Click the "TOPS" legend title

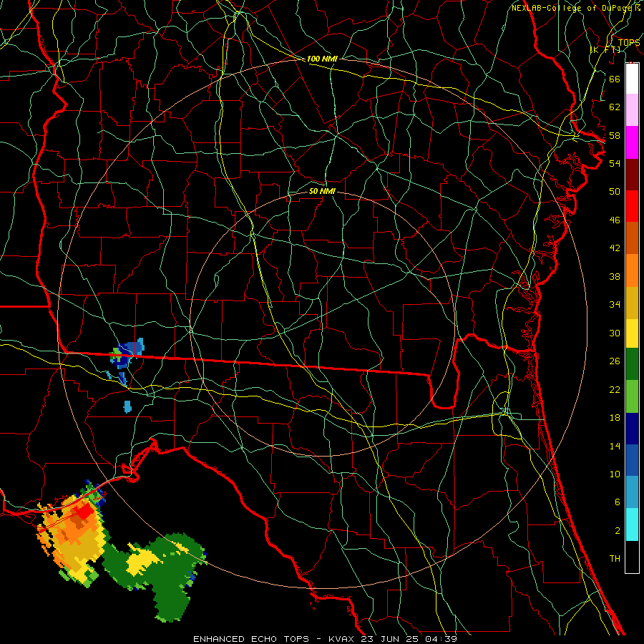pos(629,42)
